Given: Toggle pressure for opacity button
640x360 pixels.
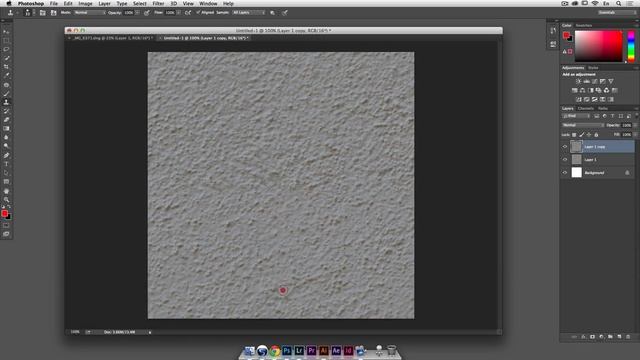Looking at the screenshot, I should pyautogui.click(x=147, y=13).
